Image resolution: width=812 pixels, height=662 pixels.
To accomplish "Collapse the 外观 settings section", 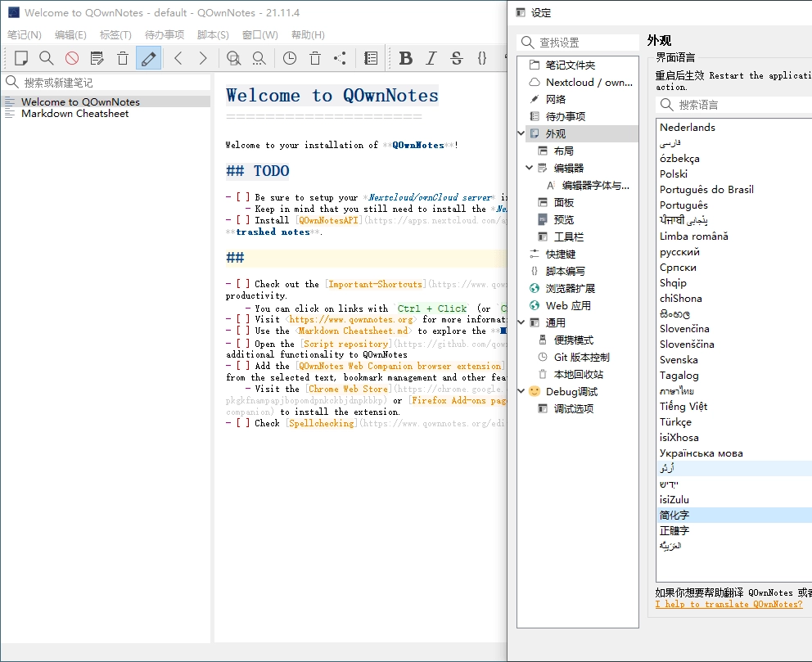I will 521,132.
